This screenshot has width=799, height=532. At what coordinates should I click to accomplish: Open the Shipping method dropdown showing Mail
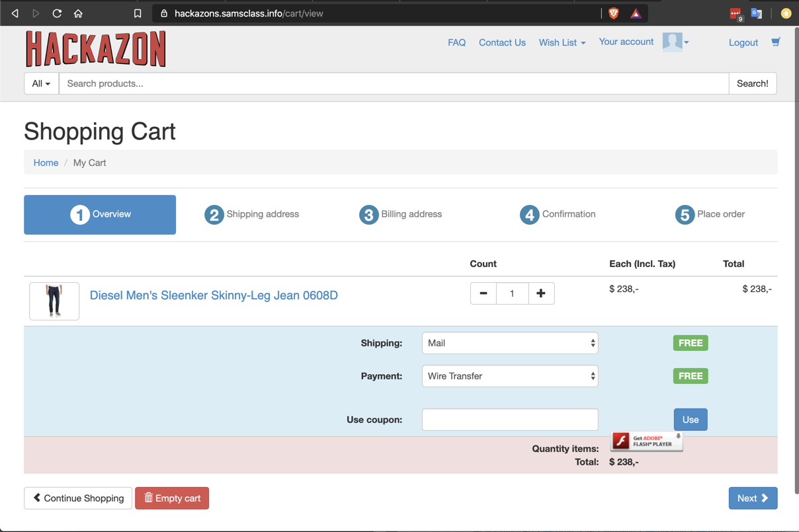click(x=510, y=343)
